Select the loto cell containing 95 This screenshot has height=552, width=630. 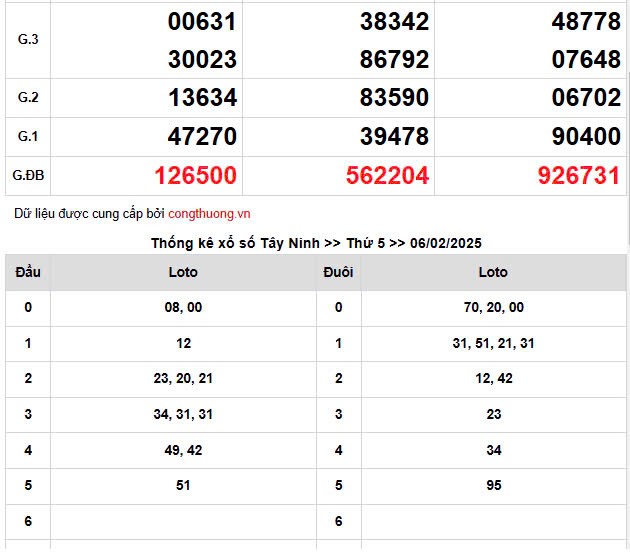[493, 486]
